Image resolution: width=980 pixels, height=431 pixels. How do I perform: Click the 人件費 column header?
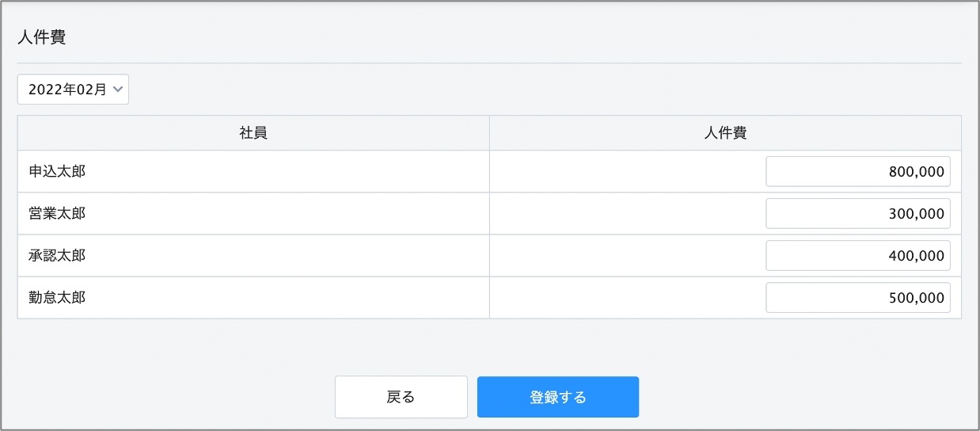coord(725,133)
